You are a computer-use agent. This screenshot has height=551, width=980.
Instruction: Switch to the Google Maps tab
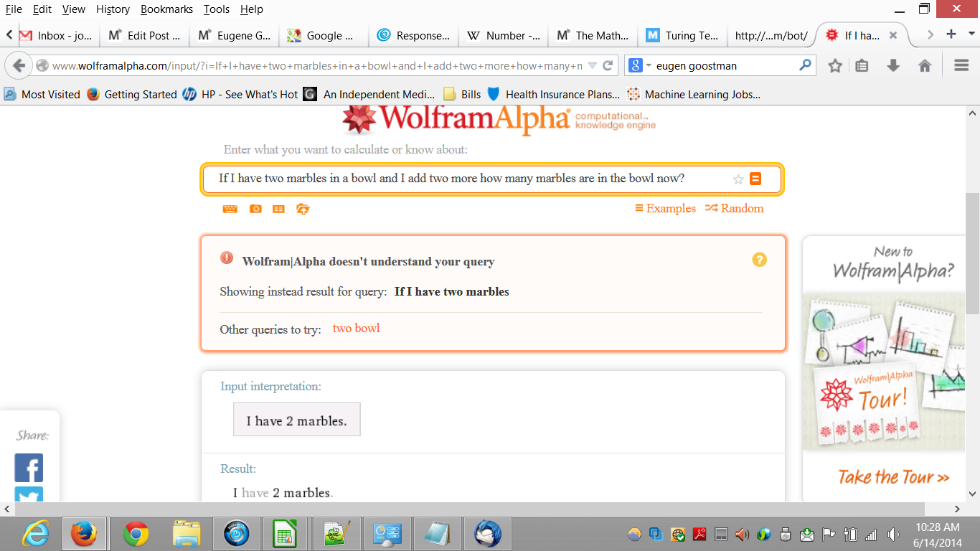coord(323,35)
